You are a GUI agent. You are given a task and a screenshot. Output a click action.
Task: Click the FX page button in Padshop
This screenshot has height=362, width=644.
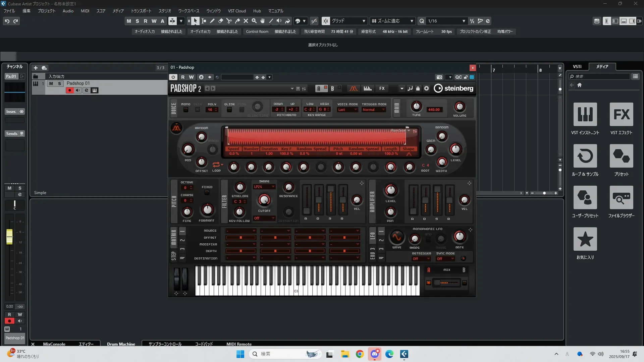point(382,88)
